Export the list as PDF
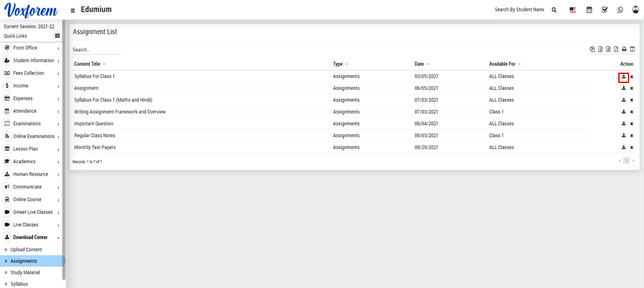The width and height of the screenshot is (644, 288). [616, 50]
